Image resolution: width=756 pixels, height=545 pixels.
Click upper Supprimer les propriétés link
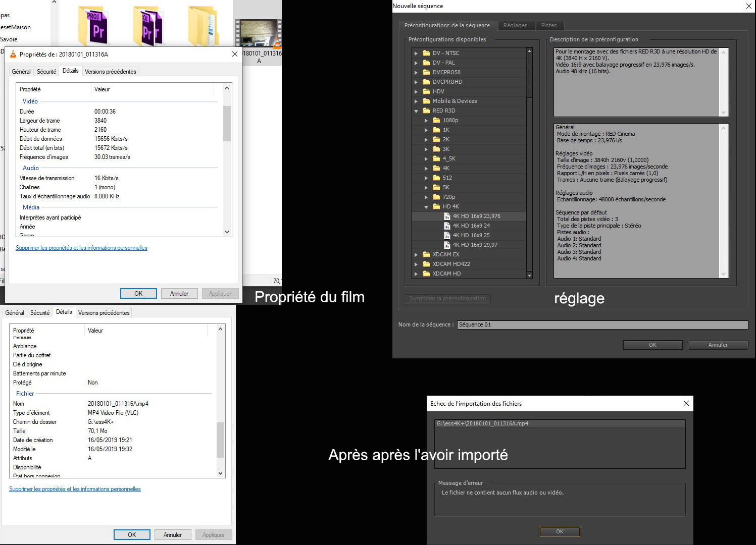point(81,248)
